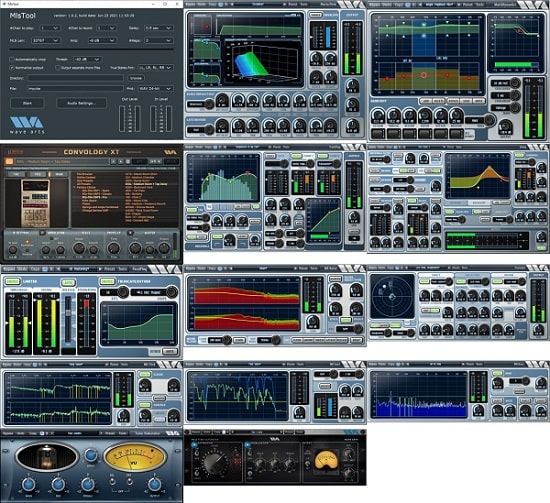Screen dimensions: 550x503
Task: Toggle the Master section power in Convology XT
Action: 130,233
